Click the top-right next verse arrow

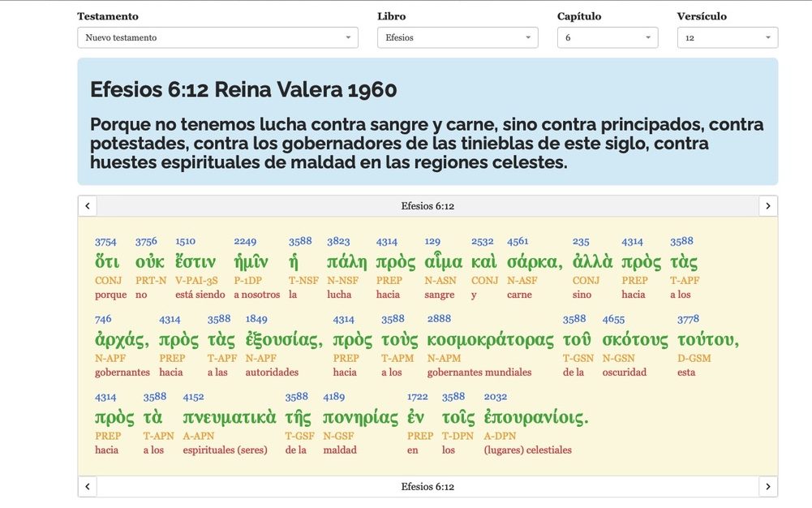click(767, 206)
